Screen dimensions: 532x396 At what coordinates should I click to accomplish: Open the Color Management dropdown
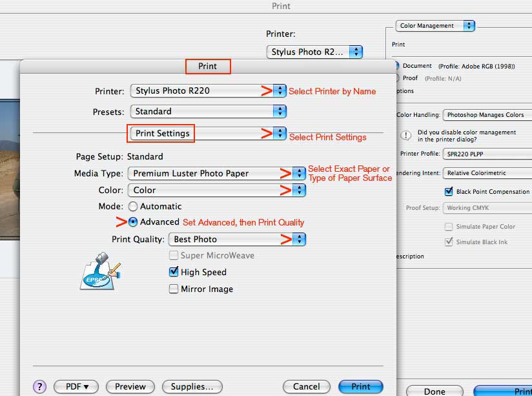[435, 26]
